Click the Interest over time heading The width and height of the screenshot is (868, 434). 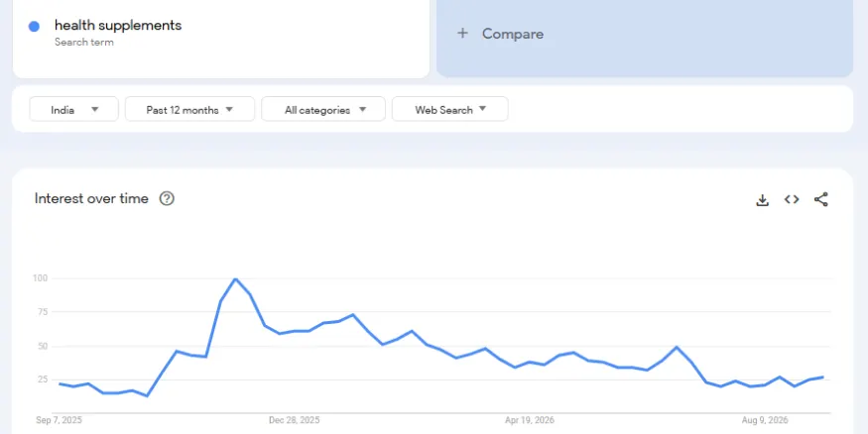[x=91, y=198]
